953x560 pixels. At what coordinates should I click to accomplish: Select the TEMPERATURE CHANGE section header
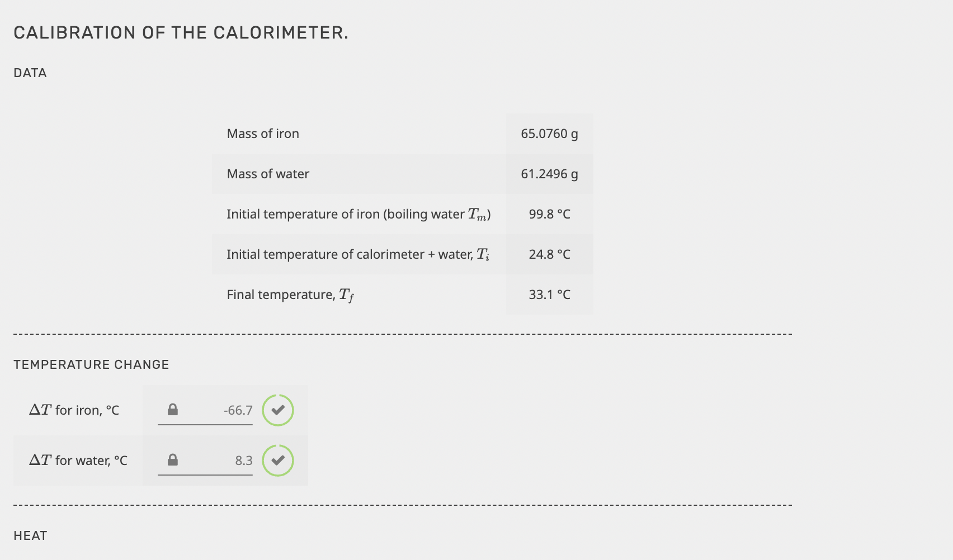pyautogui.click(x=92, y=364)
